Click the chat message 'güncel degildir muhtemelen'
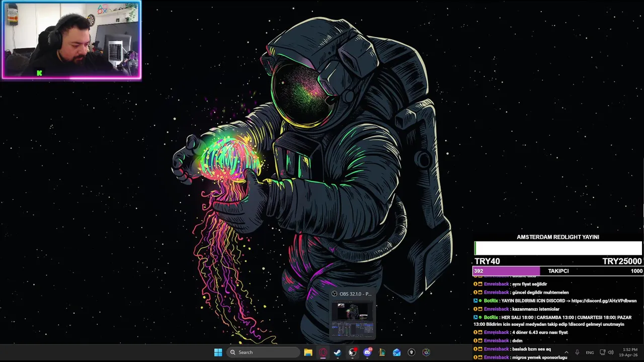This screenshot has width=644, height=362. (540, 293)
